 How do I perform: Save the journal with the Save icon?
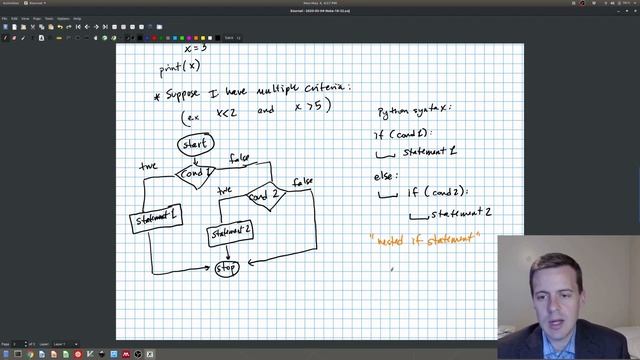pyautogui.click(x=5, y=27)
